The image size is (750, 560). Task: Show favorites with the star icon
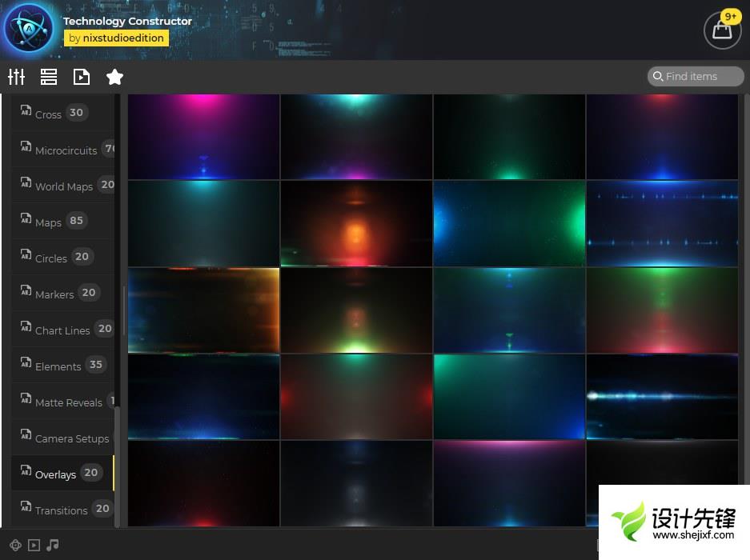click(114, 77)
